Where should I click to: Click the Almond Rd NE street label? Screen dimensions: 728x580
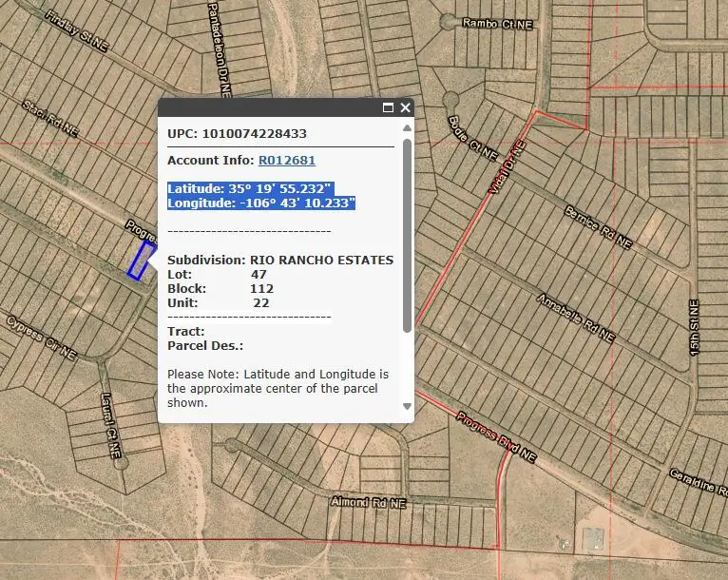click(x=368, y=501)
